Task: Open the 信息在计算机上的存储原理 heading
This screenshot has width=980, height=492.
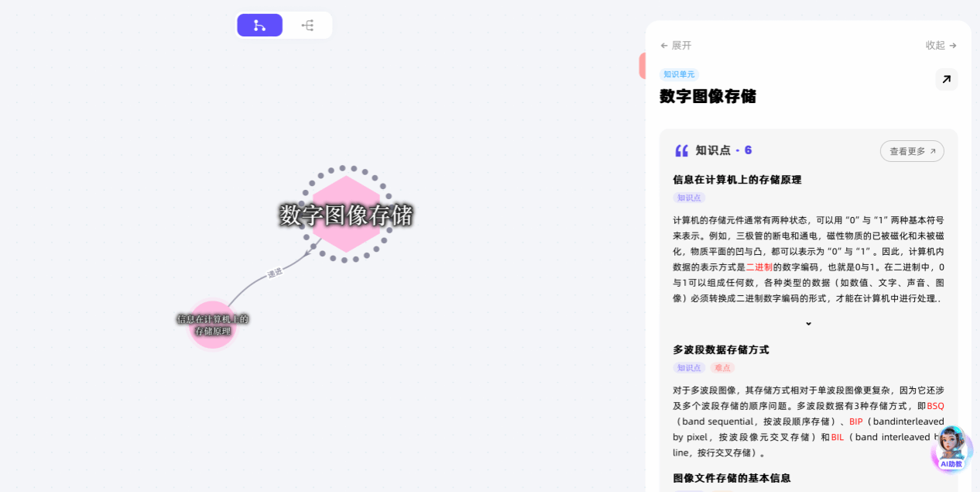Action: pyautogui.click(x=737, y=180)
